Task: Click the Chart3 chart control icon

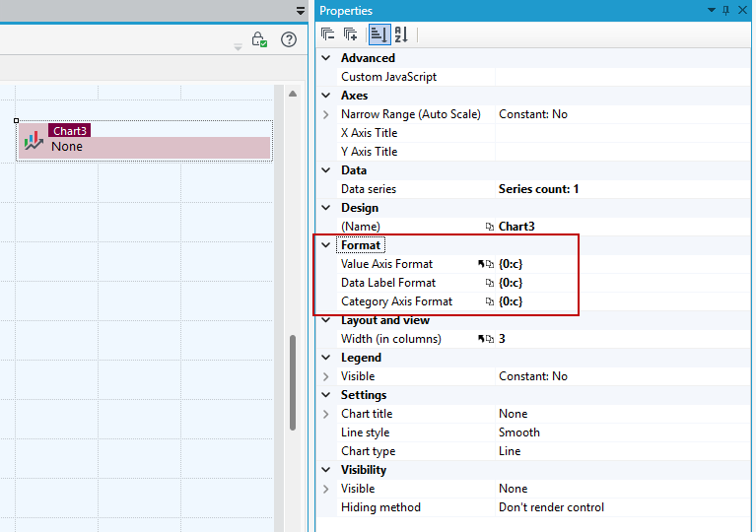Action: coord(34,141)
